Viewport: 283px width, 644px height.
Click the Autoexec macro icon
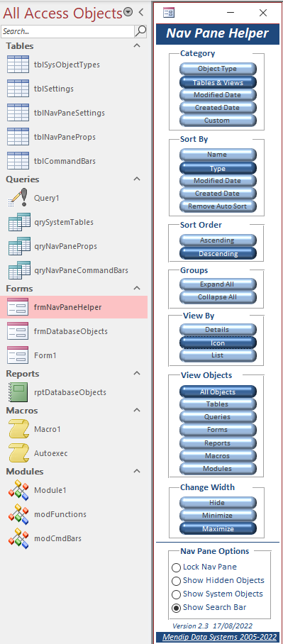pos(19,453)
